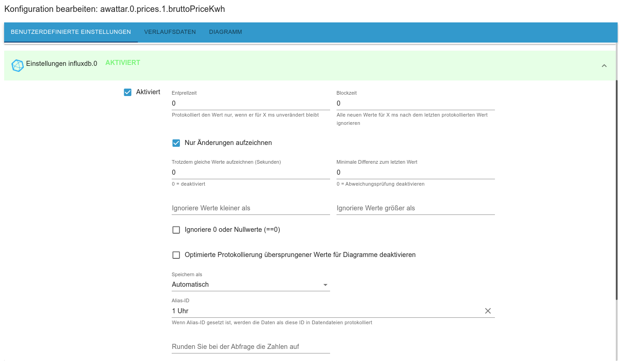Open the Speichern als dropdown
Viewport: 619px width, 364px height.
[x=251, y=284]
